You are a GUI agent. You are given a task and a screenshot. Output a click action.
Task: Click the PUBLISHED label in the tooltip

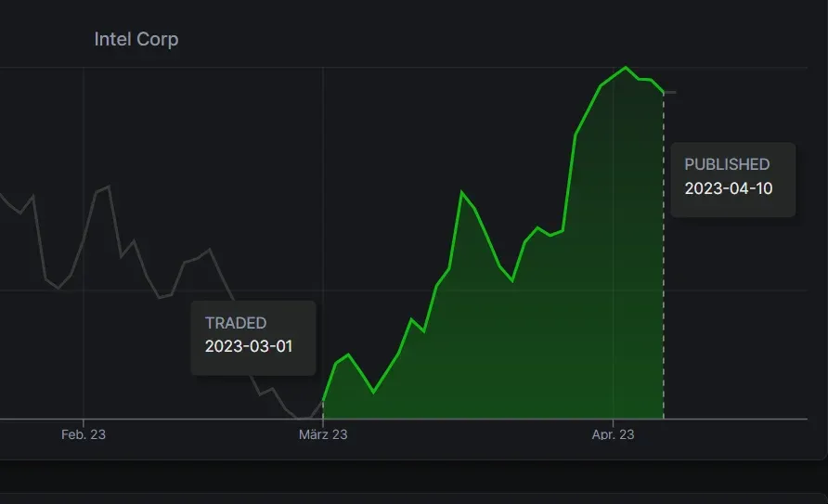(x=727, y=164)
